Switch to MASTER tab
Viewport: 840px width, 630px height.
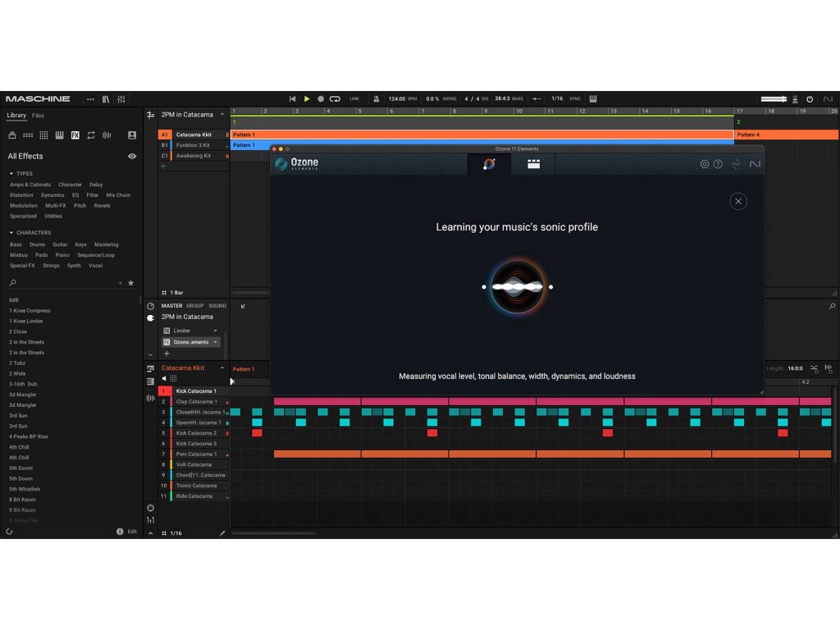pyautogui.click(x=172, y=306)
